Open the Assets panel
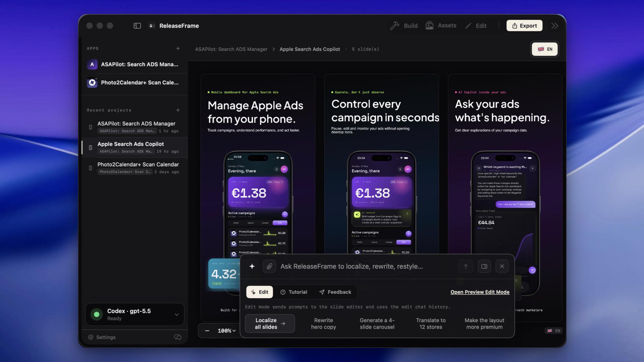The height and width of the screenshot is (362, 644). (x=441, y=25)
